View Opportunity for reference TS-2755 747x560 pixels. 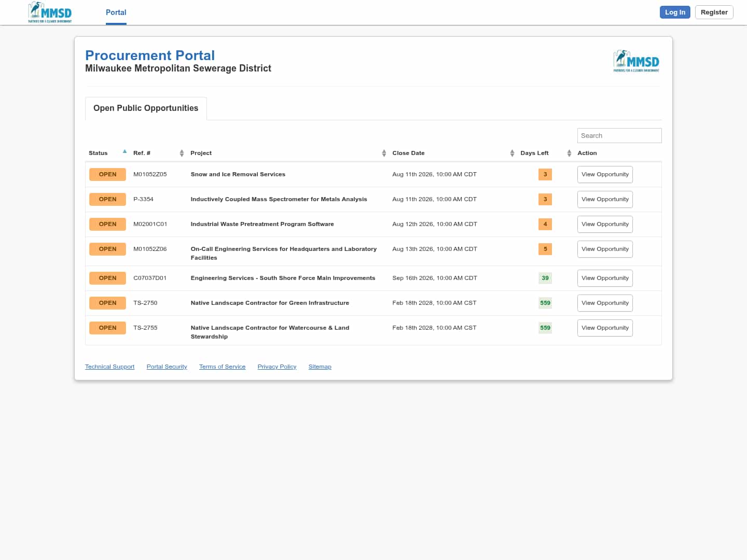click(605, 328)
